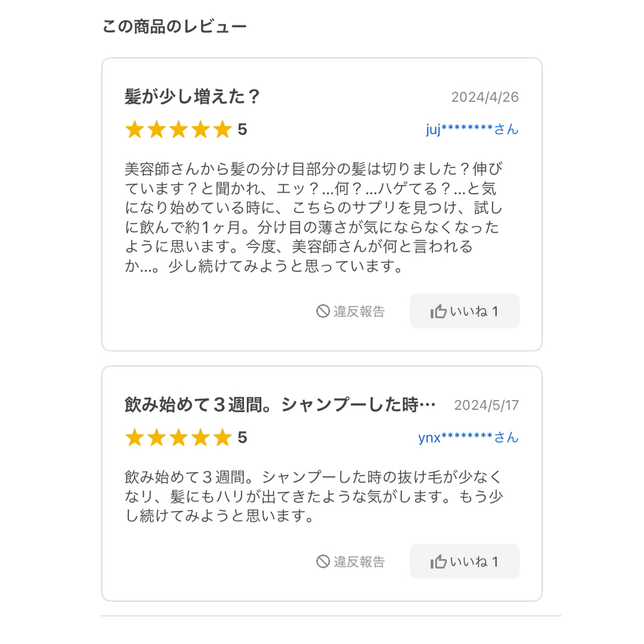Click the thumbs-up icon on juj's review
Viewport: 644px width, 644px height.
[x=438, y=311]
